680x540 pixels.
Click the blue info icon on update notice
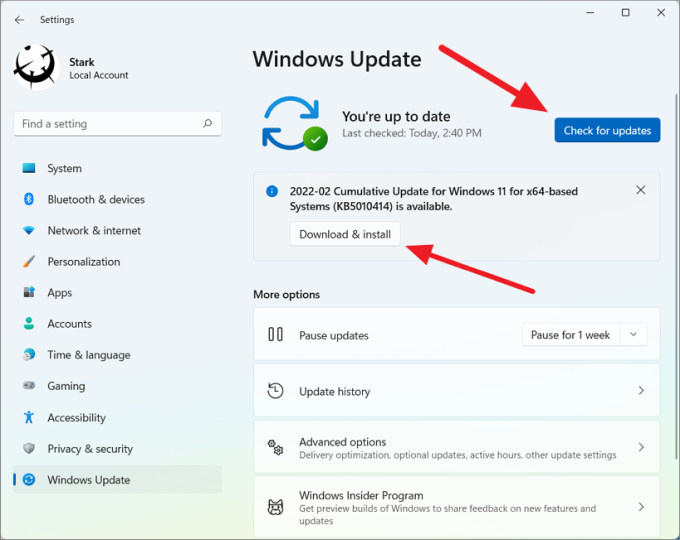pos(272,191)
